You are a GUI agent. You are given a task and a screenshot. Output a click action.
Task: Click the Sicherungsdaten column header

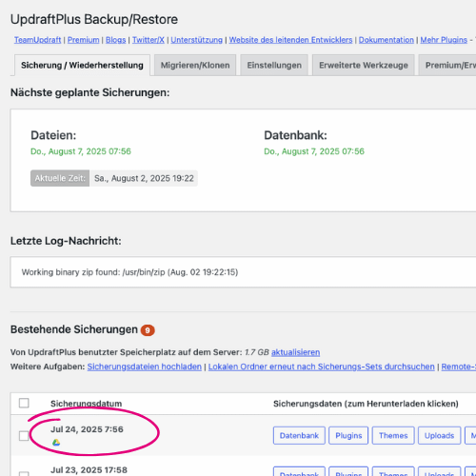pyautogui.click(x=366, y=404)
